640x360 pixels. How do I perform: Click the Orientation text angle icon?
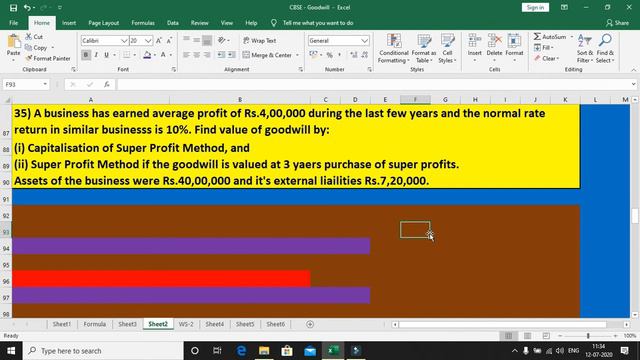[222, 40]
